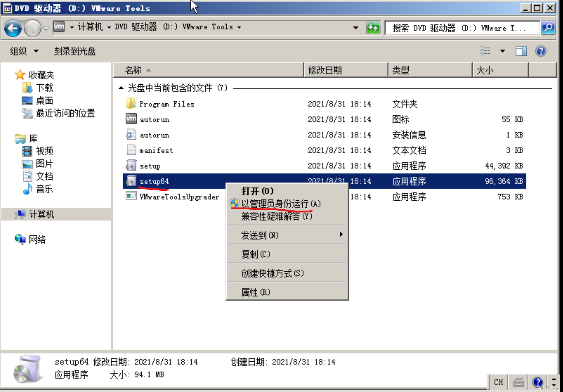This screenshot has width=563, height=392.
Task: Open the 音乐 library in sidebar
Action: pyautogui.click(x=44, y=189)
